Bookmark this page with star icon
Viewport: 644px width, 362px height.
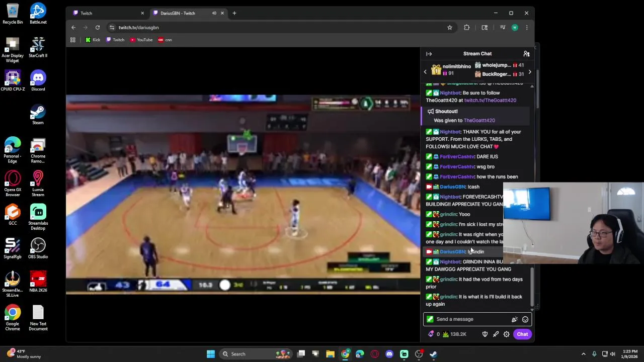coord(450,28)
